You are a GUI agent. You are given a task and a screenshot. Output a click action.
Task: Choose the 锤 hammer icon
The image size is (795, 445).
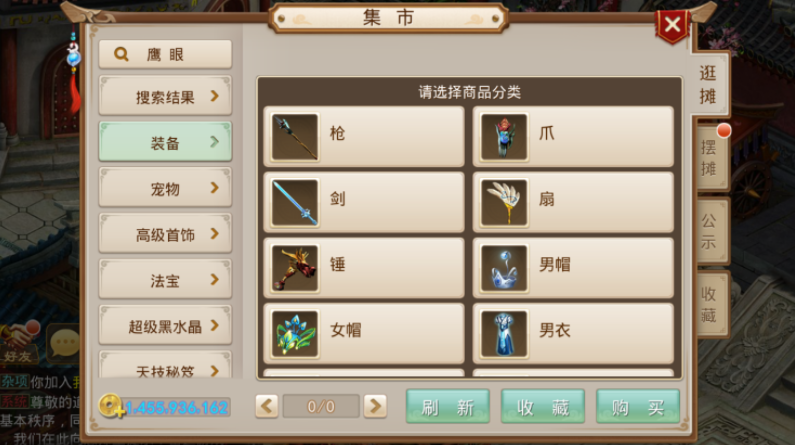pyautogui.click(x=295, y=268)
